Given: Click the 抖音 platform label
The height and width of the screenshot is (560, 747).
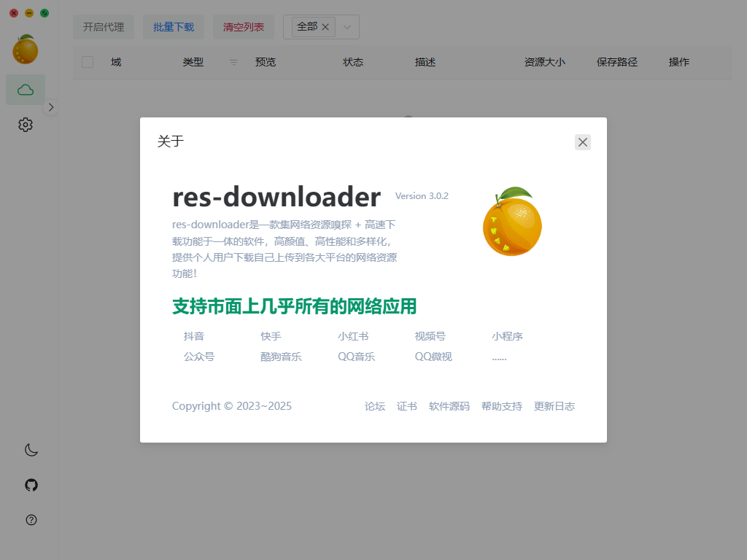Looking at the screenshot, I should (194, 336).
